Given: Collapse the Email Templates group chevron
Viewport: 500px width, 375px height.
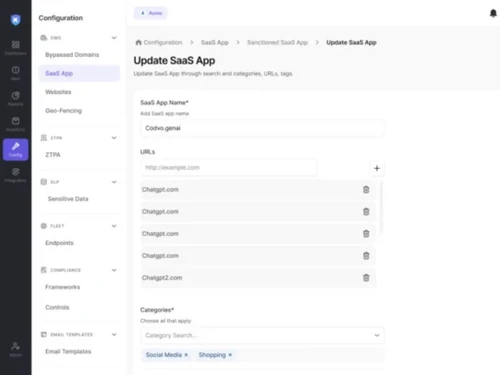Looking at the screenshot, I should (114, 334).
